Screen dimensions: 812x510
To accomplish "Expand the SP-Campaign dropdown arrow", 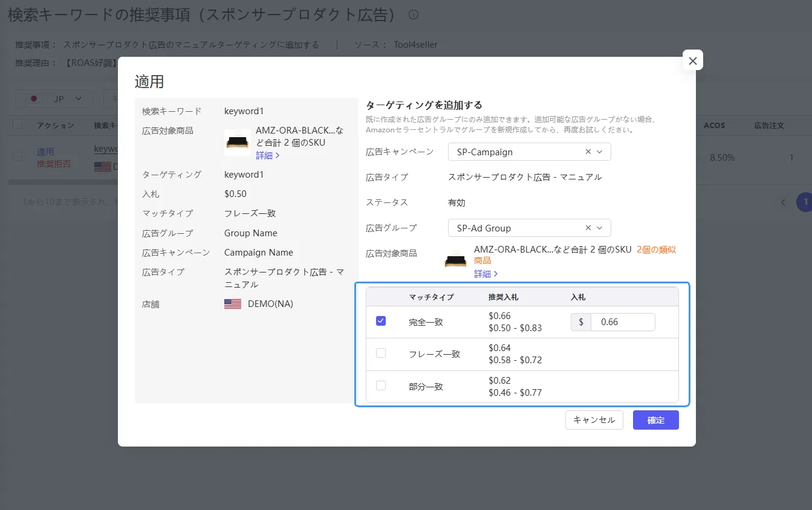I will click(x=600, y=152).
